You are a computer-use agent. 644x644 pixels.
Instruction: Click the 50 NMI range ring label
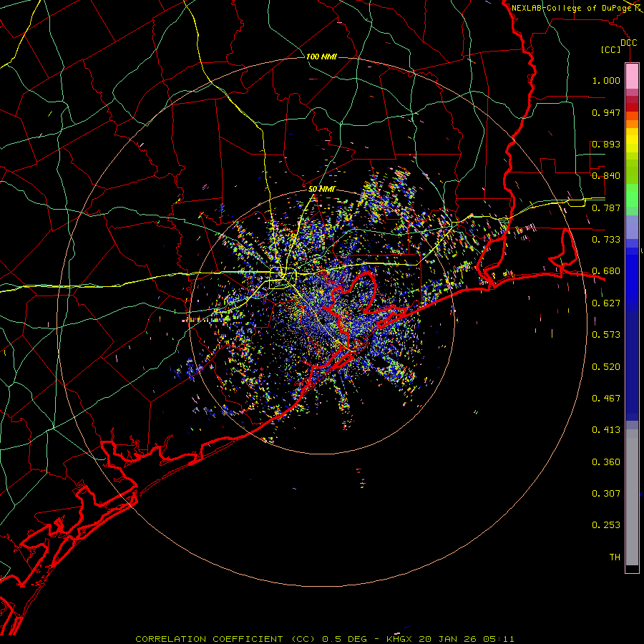[x=321, y=189]
